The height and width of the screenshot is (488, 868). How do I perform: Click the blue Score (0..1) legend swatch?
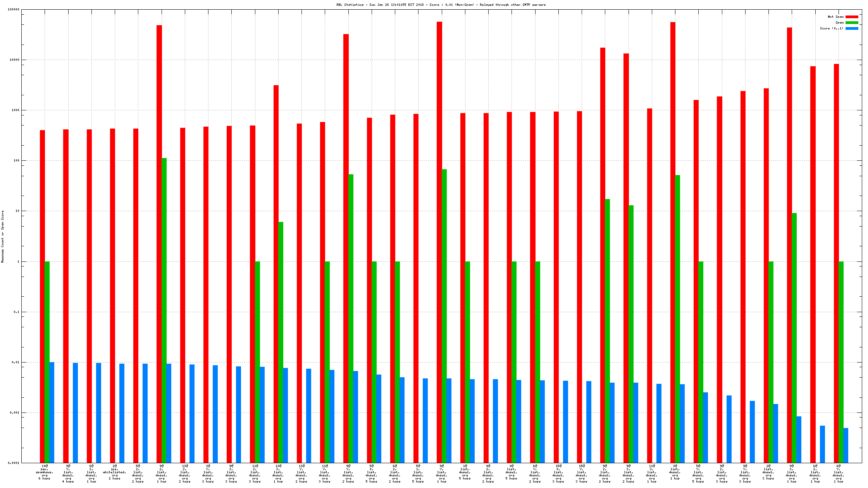[852, 28]
